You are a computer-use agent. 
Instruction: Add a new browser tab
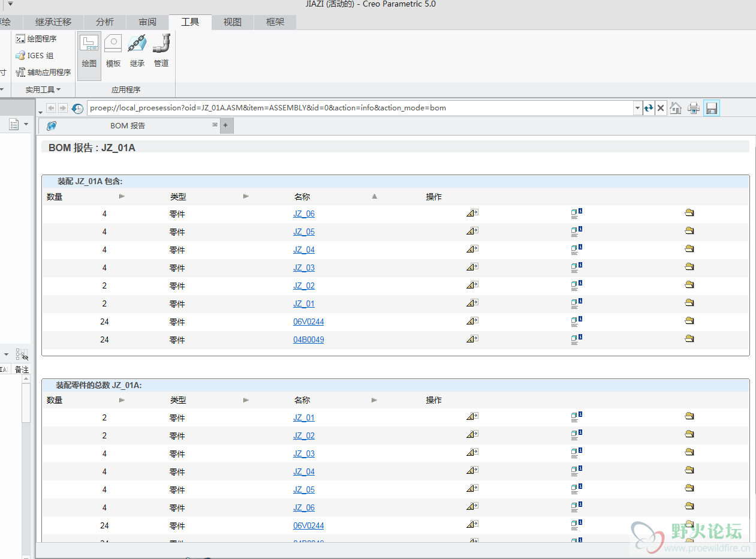pyautogui.click(x=226, y=125)
